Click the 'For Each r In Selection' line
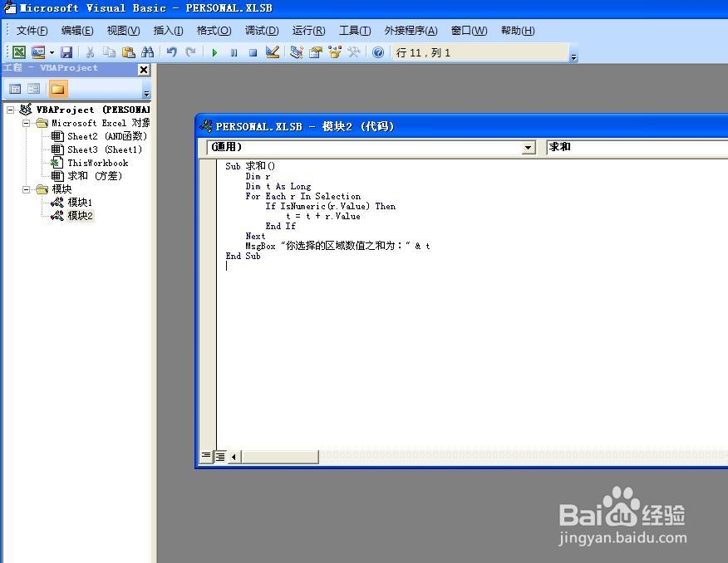 303,196
